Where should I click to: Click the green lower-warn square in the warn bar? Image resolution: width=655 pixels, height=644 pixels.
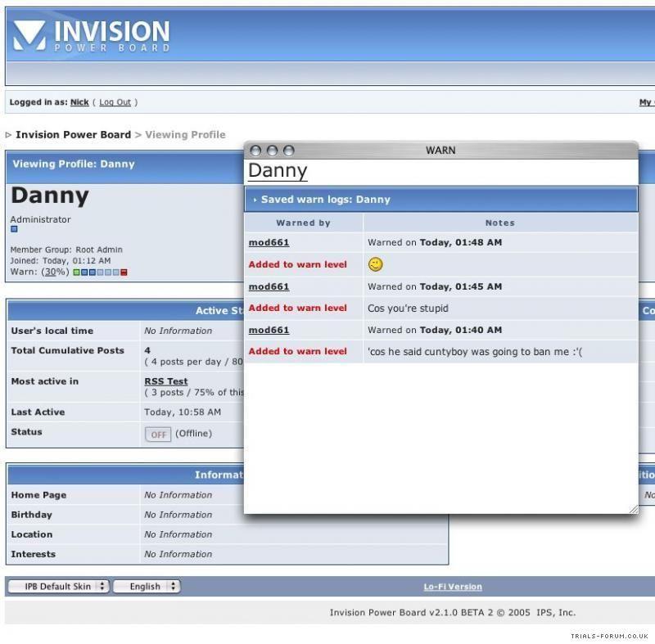pos(76,272)
